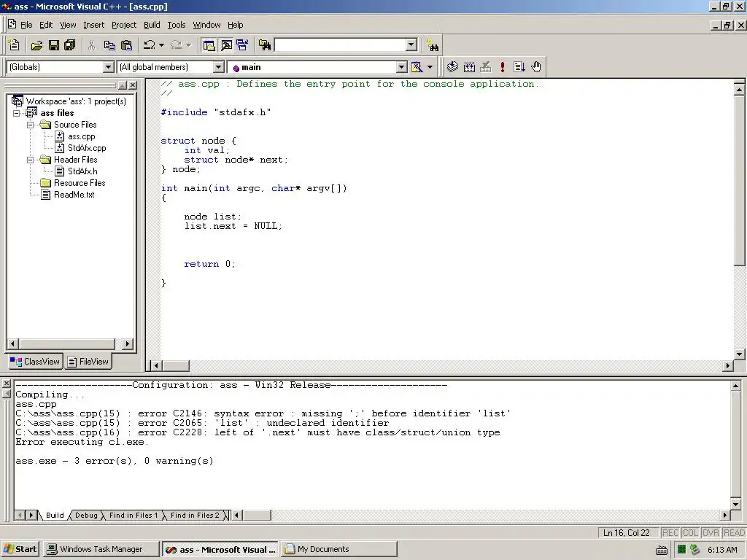Close the output panel with its X button

pyautogui.click(x=6, y=384)
